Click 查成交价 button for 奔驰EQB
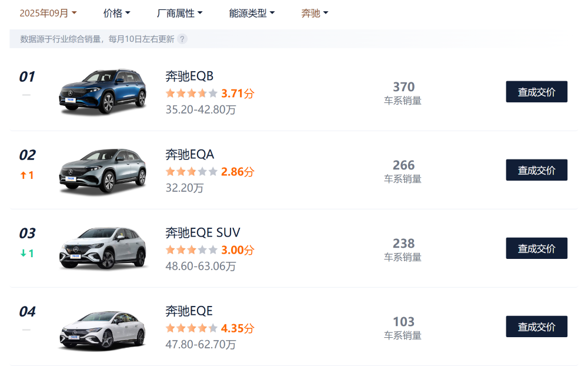The width and height of the screenshot is (588, 366). click(536, 92)
